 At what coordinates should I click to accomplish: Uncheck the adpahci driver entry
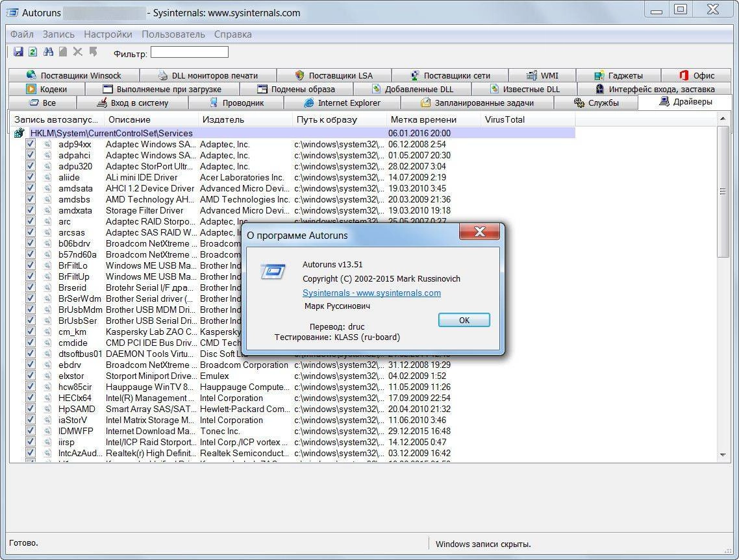pos(30,155)
